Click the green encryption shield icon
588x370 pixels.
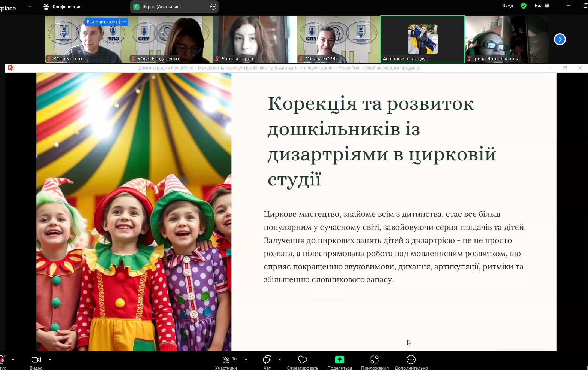pyautogui.click(x=523, y=6)
